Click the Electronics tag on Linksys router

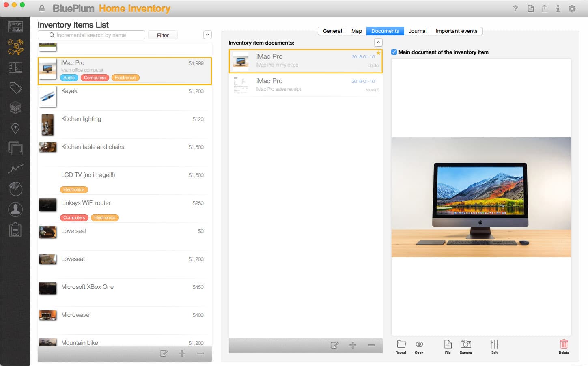click(105, 217)
